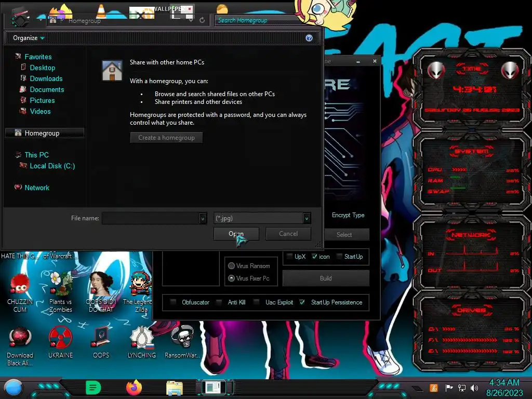The image size is (532, 399).
Task: Open the CHUZZIN CUM desktop icon
Action: point(20,292)
